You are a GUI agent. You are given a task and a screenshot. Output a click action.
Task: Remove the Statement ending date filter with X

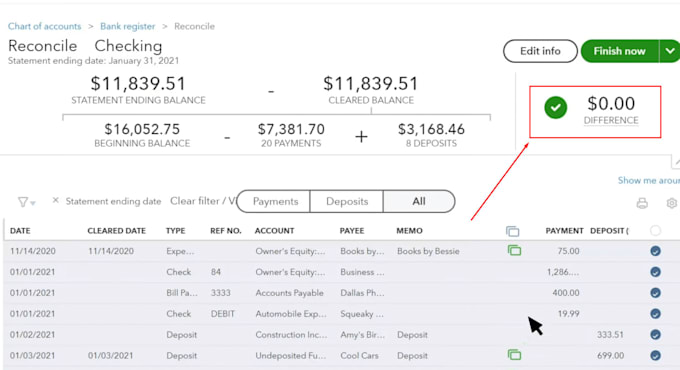(55, 200)
